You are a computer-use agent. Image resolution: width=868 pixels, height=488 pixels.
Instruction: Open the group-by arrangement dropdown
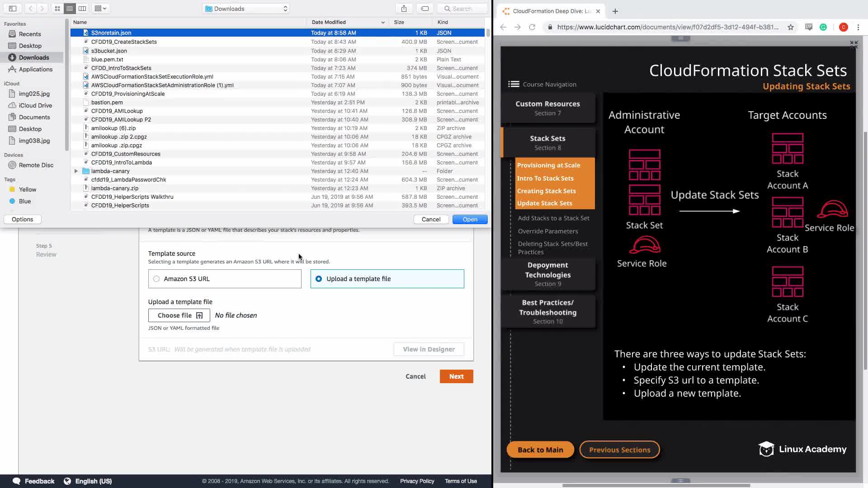tap(100, 9)
